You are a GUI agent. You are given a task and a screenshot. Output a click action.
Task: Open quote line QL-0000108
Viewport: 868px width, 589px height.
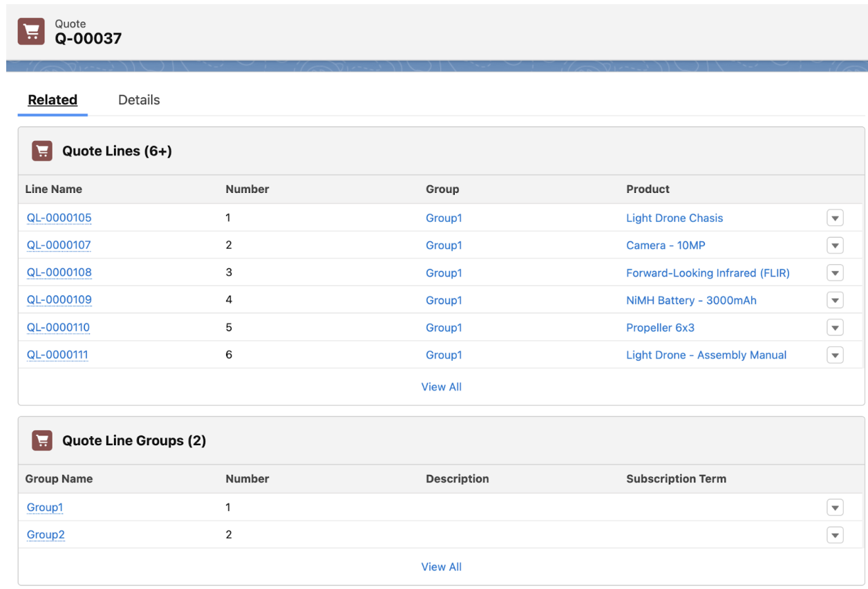click(x=59, y=272)
